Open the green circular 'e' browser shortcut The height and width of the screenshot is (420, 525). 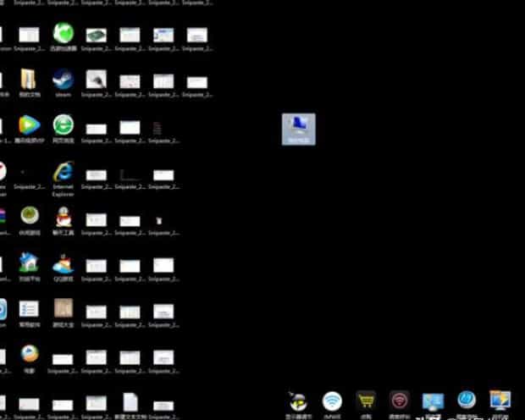(64, 125)
